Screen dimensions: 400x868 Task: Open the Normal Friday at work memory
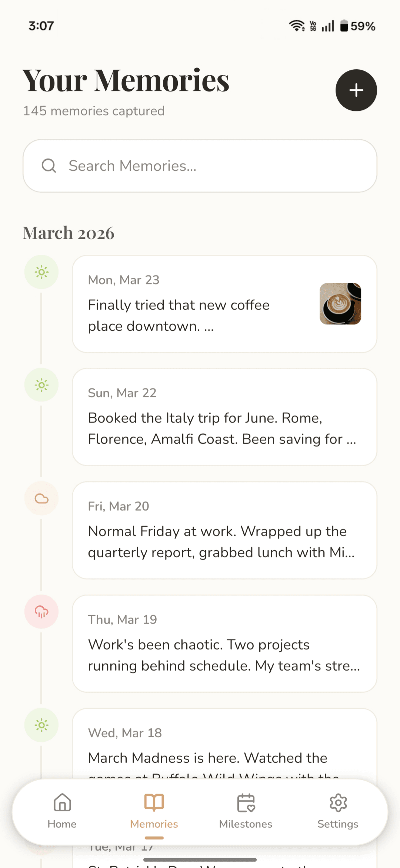pyautogui.click(x=224, y=530)
